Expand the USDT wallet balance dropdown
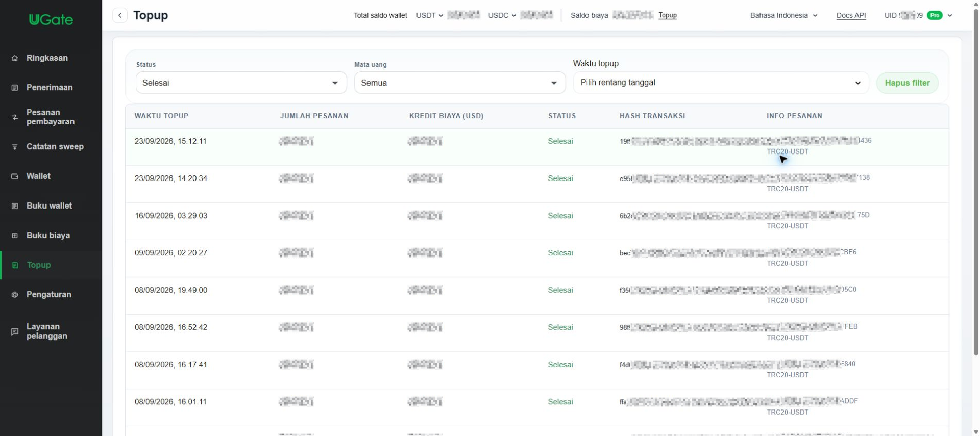This screenshot has height=436, width=980. pyautogui.click(x=430, y=15)
